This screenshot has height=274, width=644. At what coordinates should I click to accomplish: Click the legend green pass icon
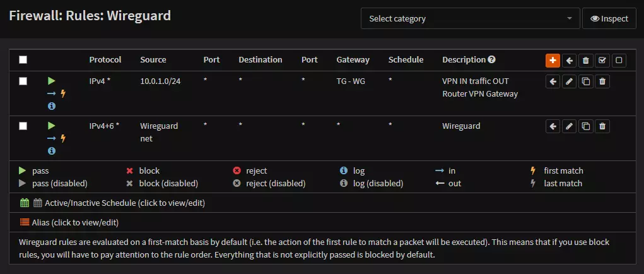(x=22, y=170)
